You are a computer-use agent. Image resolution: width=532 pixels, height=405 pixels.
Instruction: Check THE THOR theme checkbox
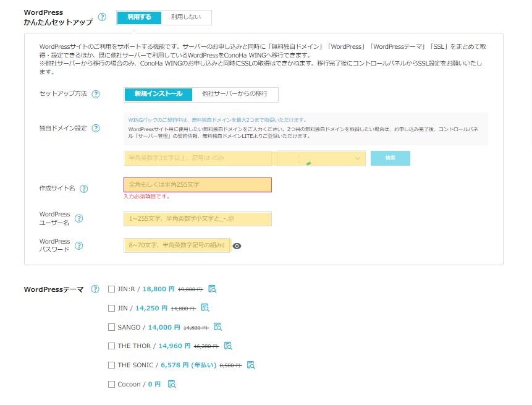[111, 346]
